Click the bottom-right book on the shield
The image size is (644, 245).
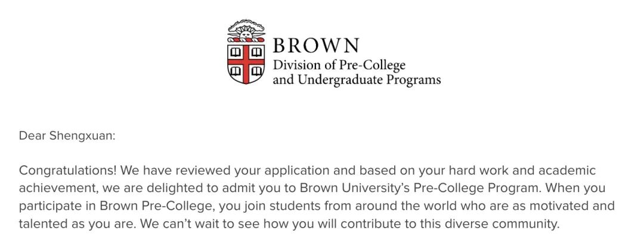click(x=256, y=72)
